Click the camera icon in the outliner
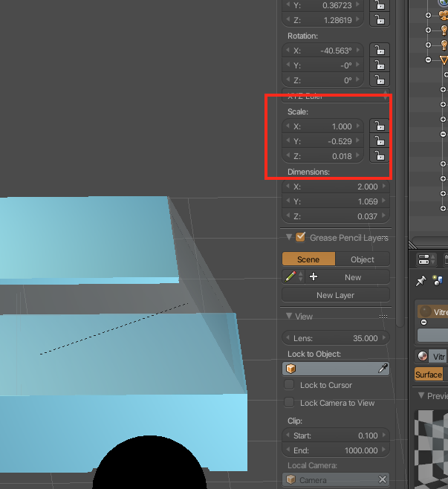448x489 pixels. click(x=444, y=15)
